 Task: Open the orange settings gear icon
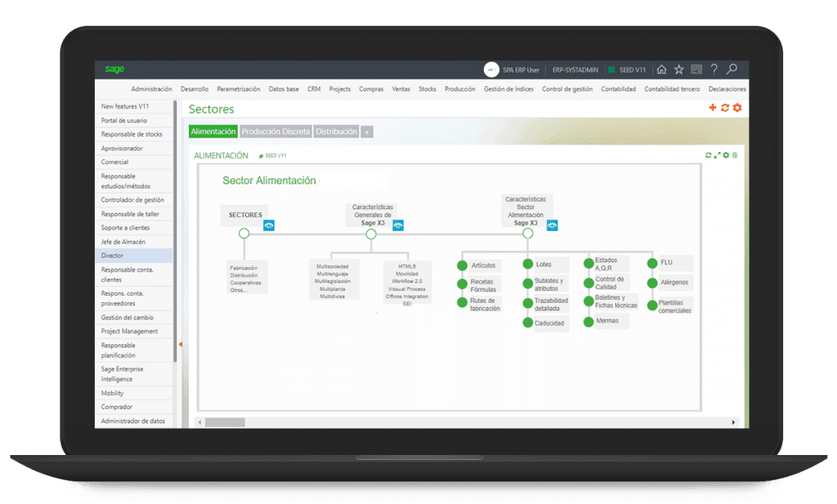[x=737, y=108]
